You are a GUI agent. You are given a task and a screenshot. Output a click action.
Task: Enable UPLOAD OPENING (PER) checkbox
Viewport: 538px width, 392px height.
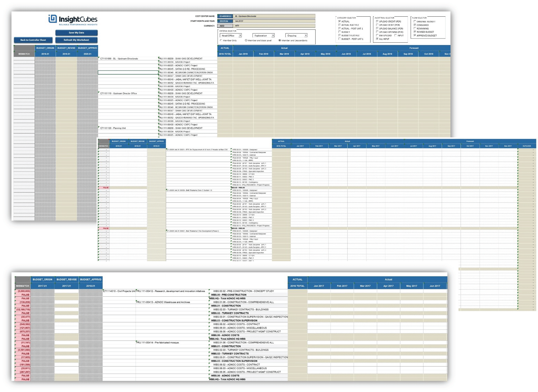[377, 32]
